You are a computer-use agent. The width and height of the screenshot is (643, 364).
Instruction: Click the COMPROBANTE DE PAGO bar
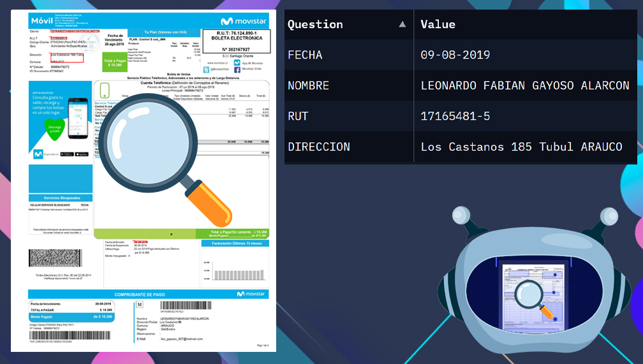tap(149, 295)
